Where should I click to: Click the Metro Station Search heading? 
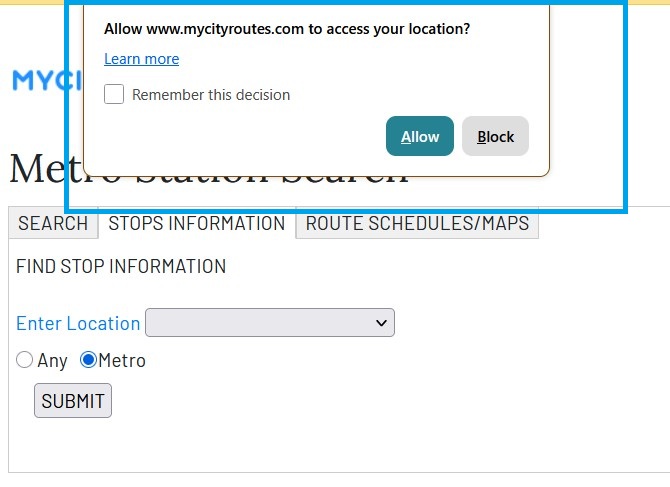(40, 170)
